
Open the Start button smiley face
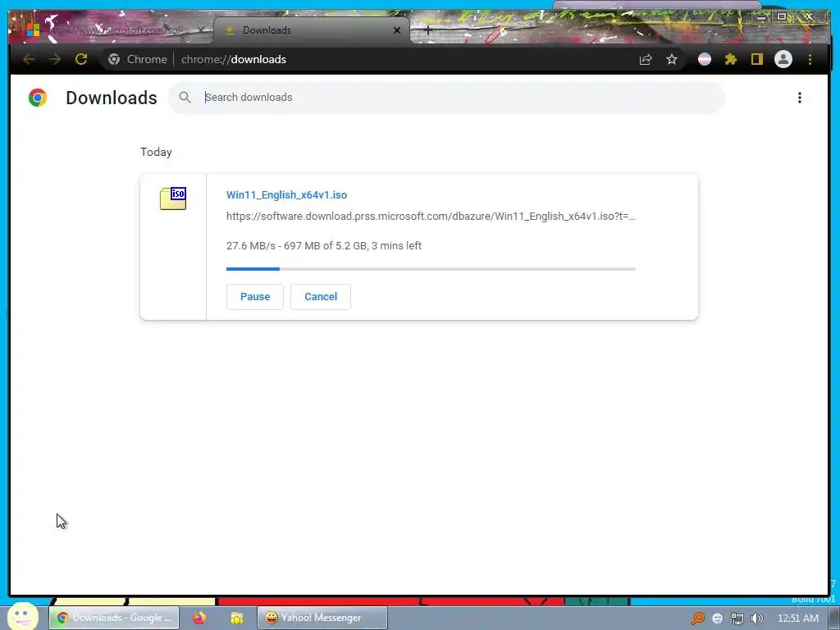coord(23,616)
